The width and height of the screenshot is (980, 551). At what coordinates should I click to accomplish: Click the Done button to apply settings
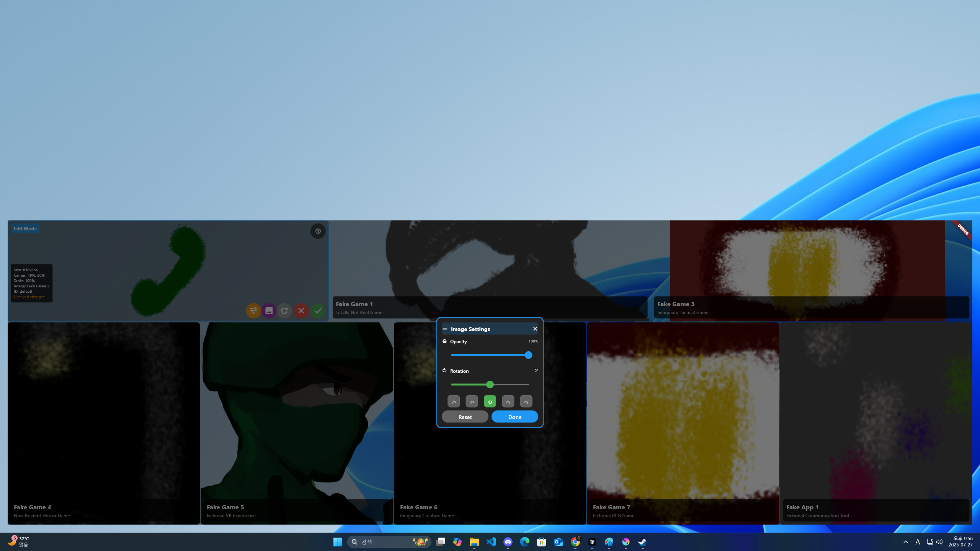tap(514, 417)
